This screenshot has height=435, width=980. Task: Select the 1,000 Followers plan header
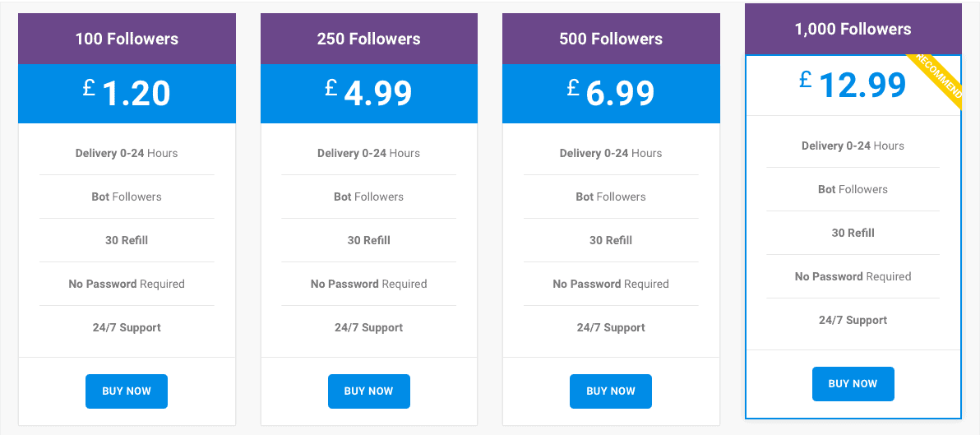[853, 30]
